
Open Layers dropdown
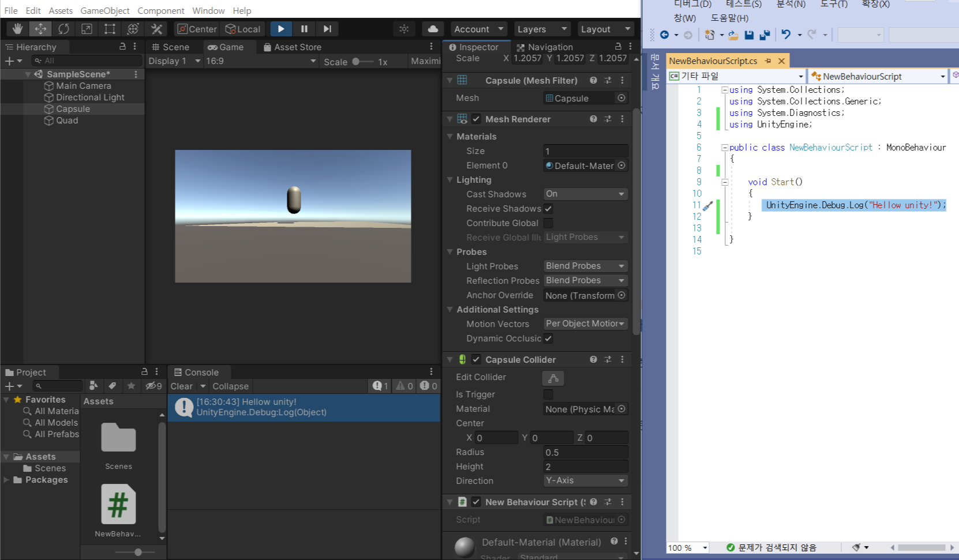pyautogui.click(x=542, y=29)
